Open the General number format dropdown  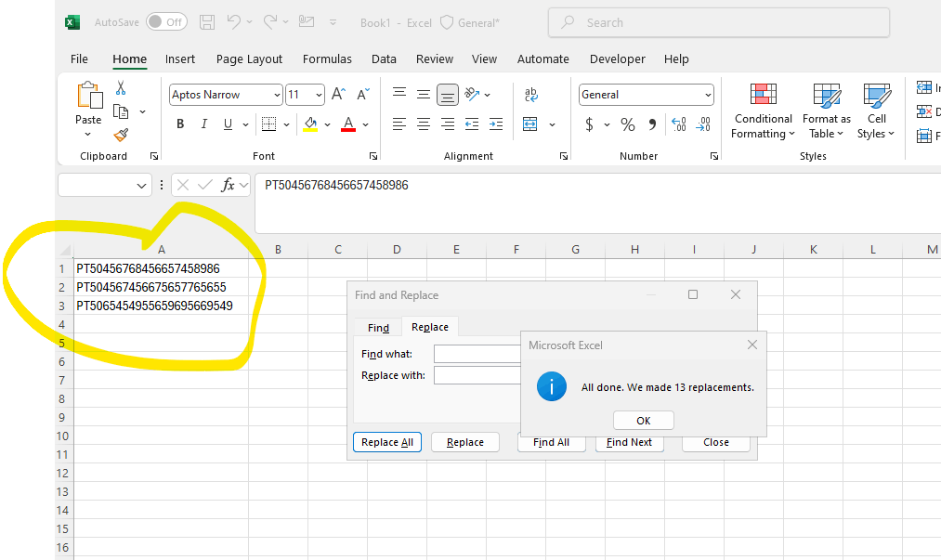(708, 95)
